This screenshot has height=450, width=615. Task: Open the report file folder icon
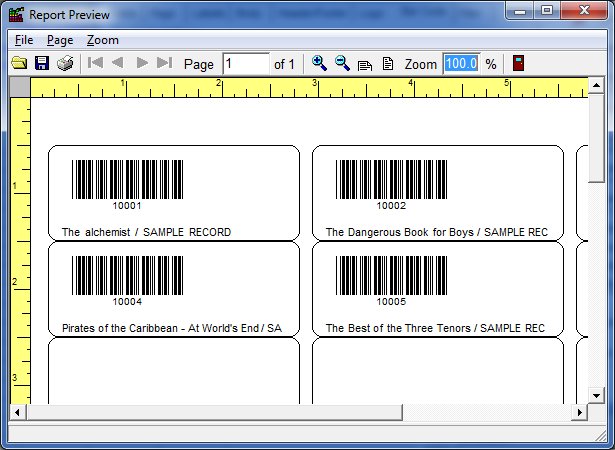pos(19,63)
